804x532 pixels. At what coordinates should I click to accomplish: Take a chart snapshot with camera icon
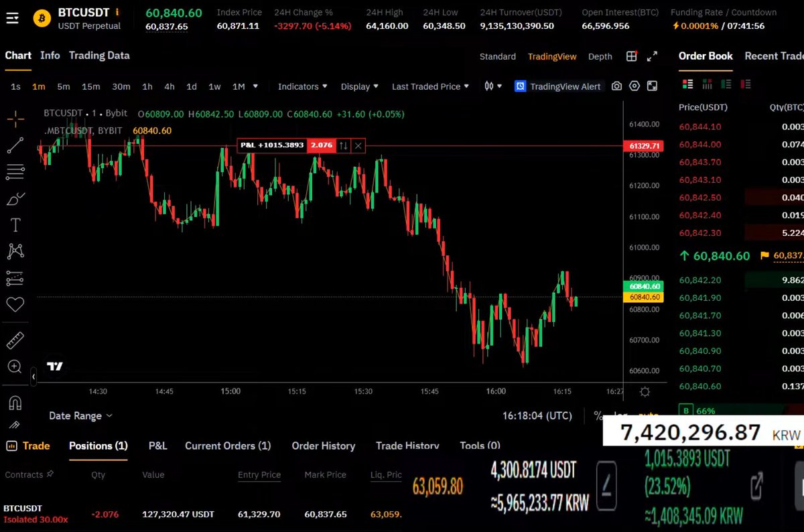pos(616,86)
